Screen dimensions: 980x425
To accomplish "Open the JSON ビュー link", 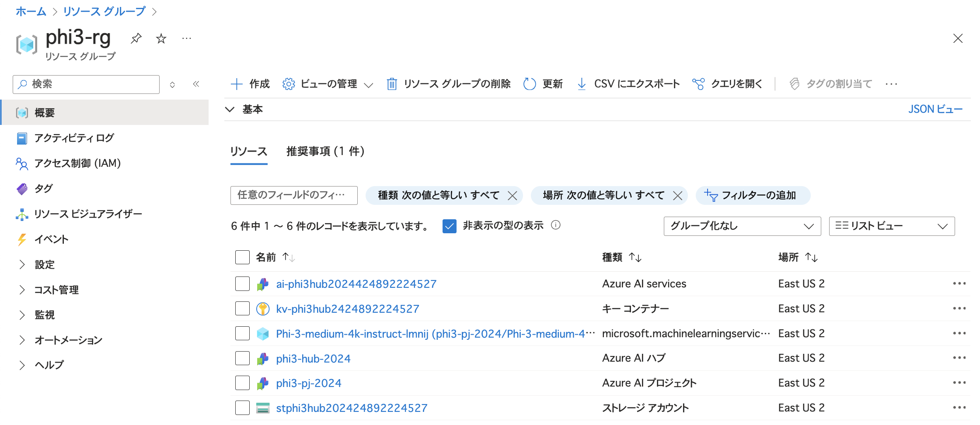I will pyautogui.click(x=935, y=109).
